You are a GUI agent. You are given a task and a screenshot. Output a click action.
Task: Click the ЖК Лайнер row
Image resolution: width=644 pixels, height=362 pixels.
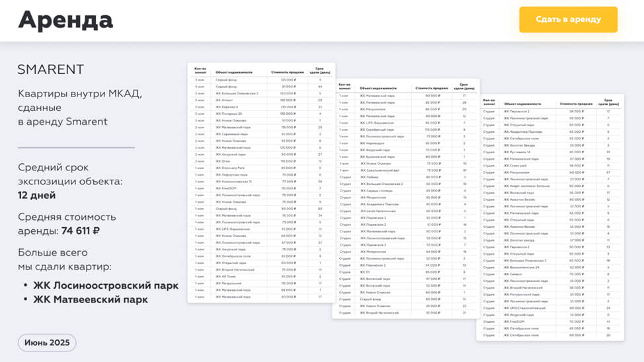(406, 177)
